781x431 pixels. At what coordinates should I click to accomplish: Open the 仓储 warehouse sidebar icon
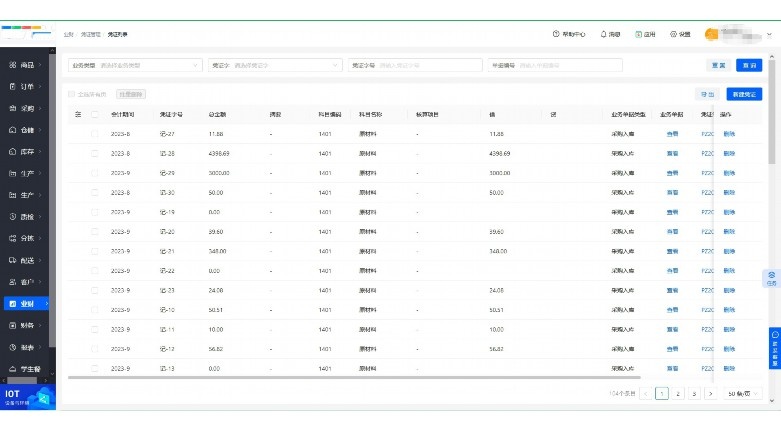(13, 130)
